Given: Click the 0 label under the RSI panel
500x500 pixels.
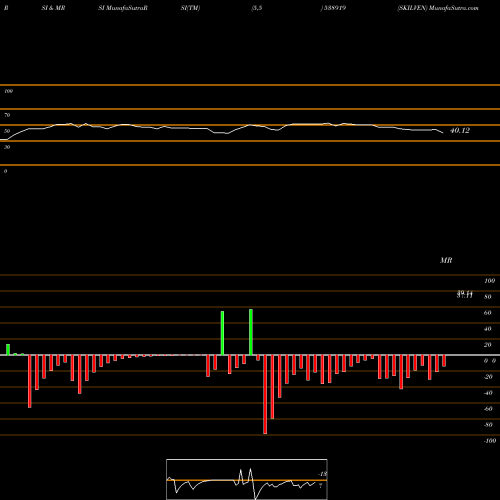Looking at the screenshot, I should pyautogui.click(x=5, y=171).
